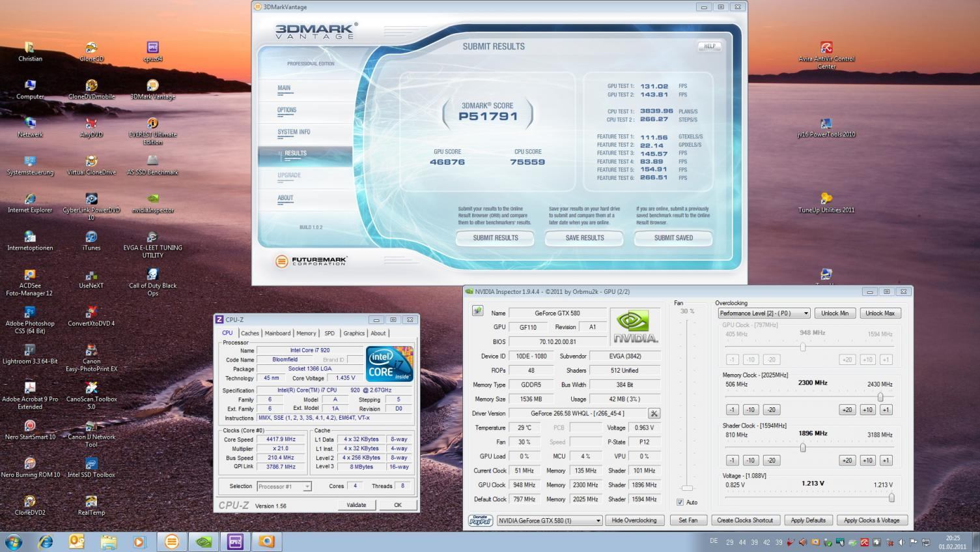Click the Donate PayPal icon in NVIDIA Inspector
Viewport: 980px width, 552px height.
[480, 520]
